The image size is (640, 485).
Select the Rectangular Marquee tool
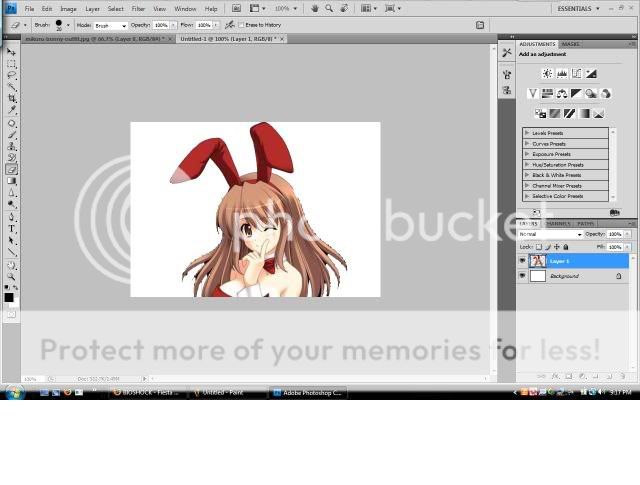(x=11, y=64)
